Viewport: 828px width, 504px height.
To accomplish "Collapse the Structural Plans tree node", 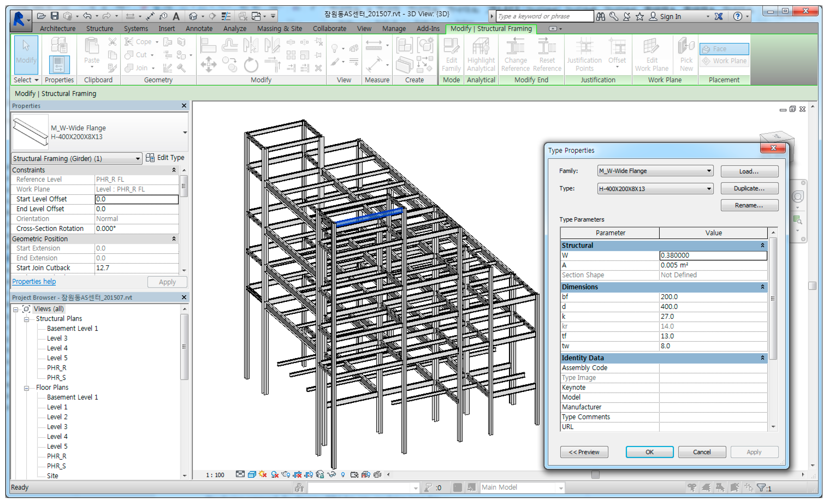I will (x=27, y=319).
